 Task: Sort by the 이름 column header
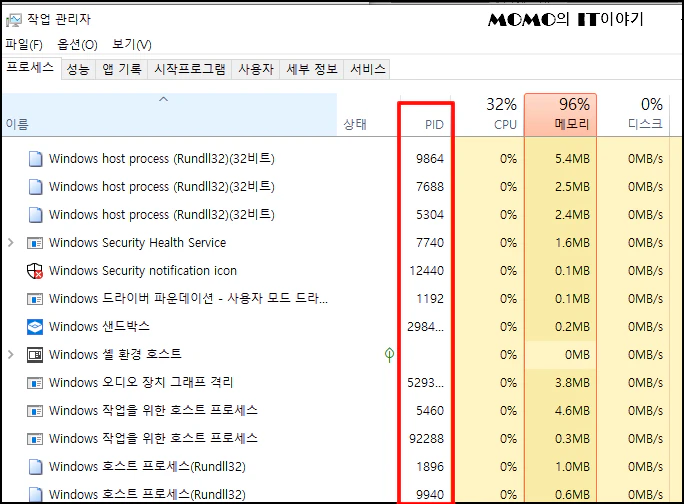[x=169, y=115]
